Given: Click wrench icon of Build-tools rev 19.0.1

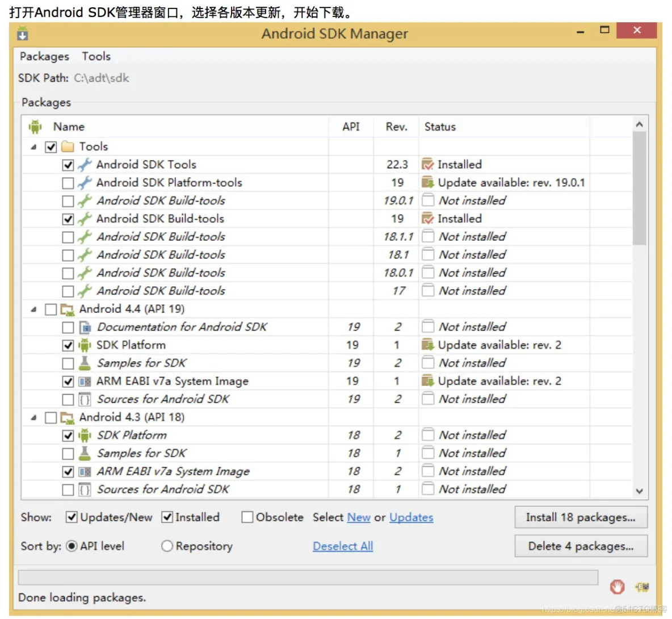Looking at the screenshot, I should (85, 200).
